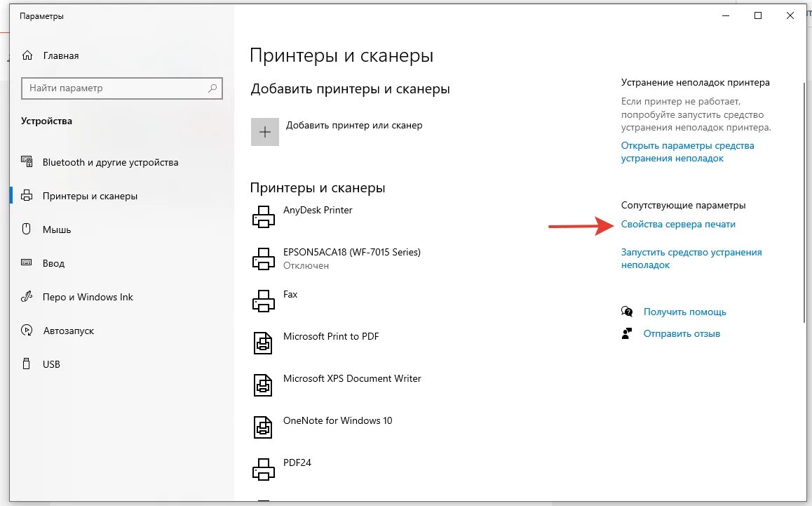Click the vertical scrollbar on right edge
The image size is (812, 506).
pos(804,202)
